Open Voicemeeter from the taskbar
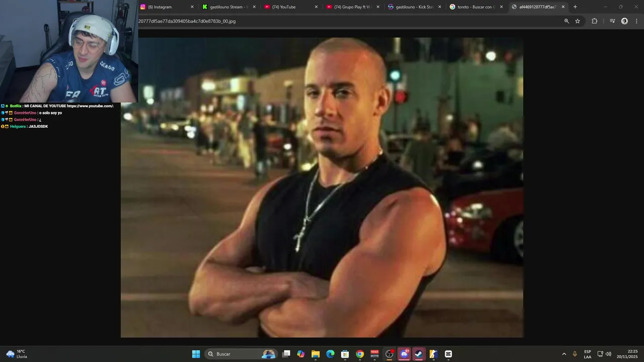The image size is (644, 362). click(x=374, y=354)
